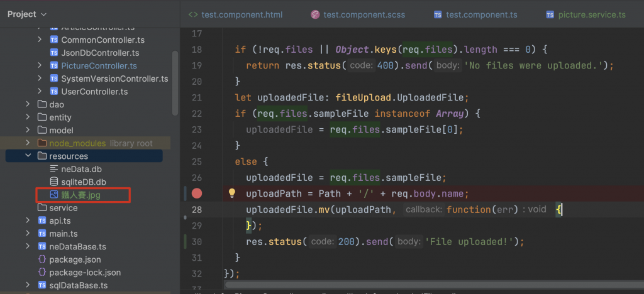Switch to test.component.ts tab
Viewport: 644px width, 294px height.
(475, 14)
